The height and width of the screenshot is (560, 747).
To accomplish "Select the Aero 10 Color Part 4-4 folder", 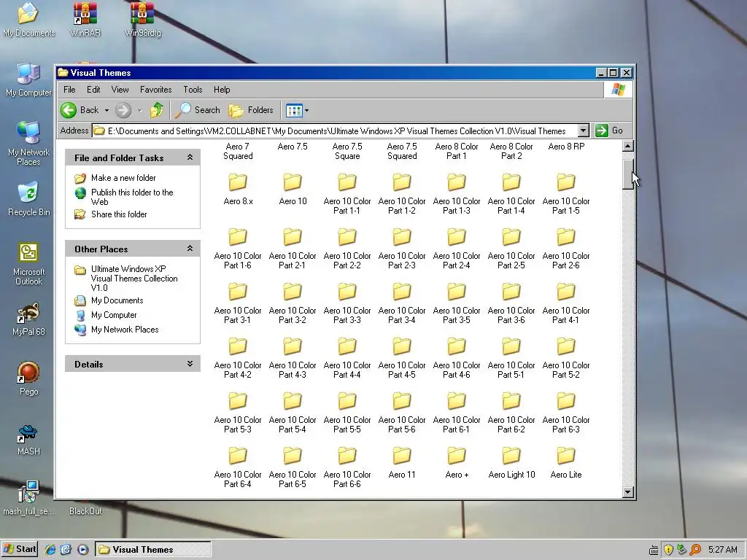I will (x=347, y=359).
